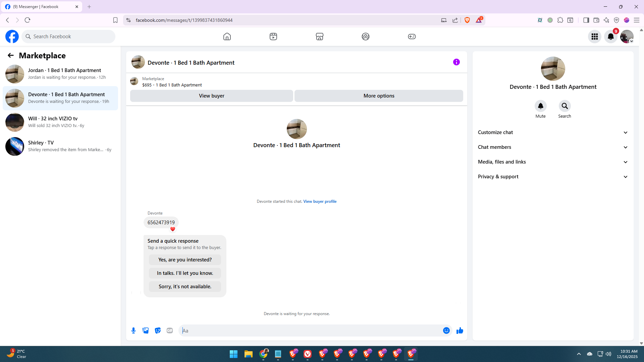This screenshot has width=644, height=362.
Task: Toggle the browser sidebar panel
Action: [586, 20]
